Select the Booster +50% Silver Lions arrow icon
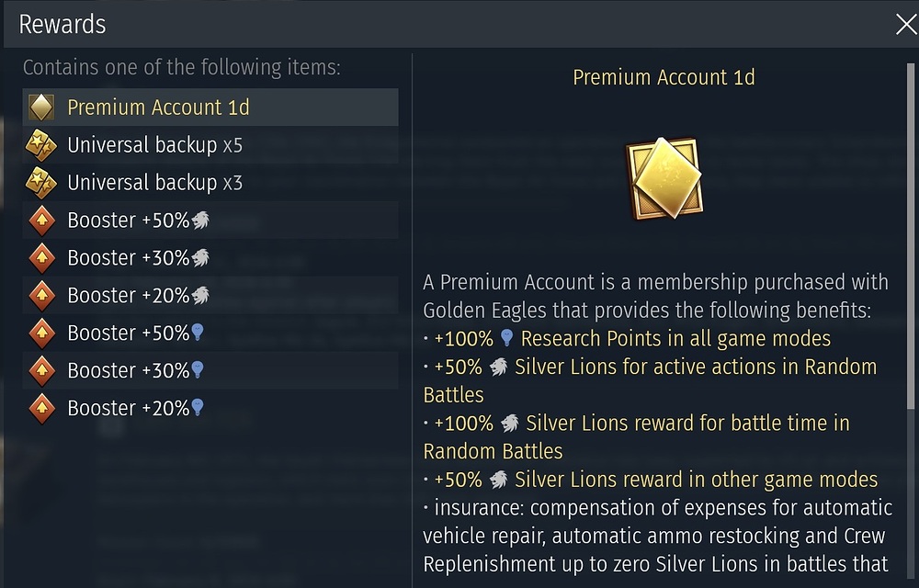 point(41,220)
